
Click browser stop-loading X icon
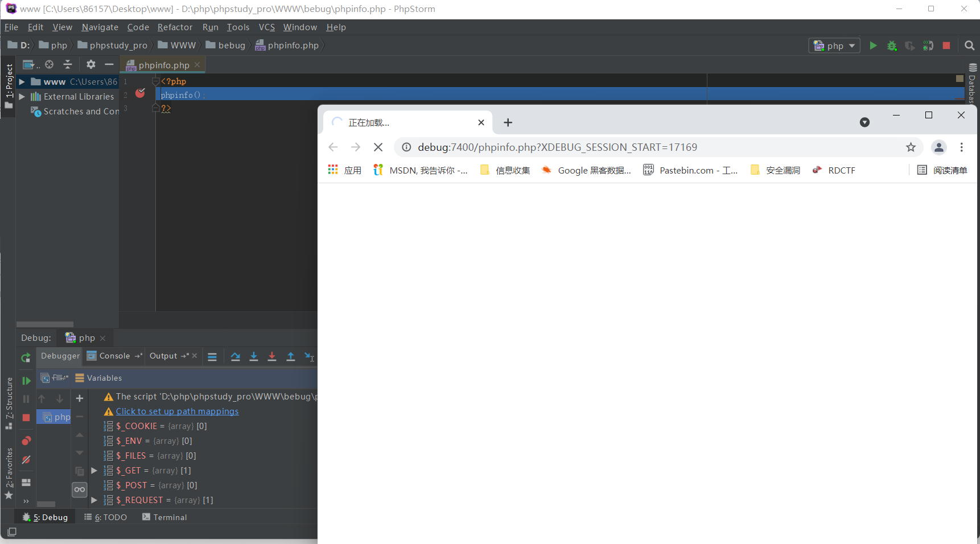coord(378,147)
